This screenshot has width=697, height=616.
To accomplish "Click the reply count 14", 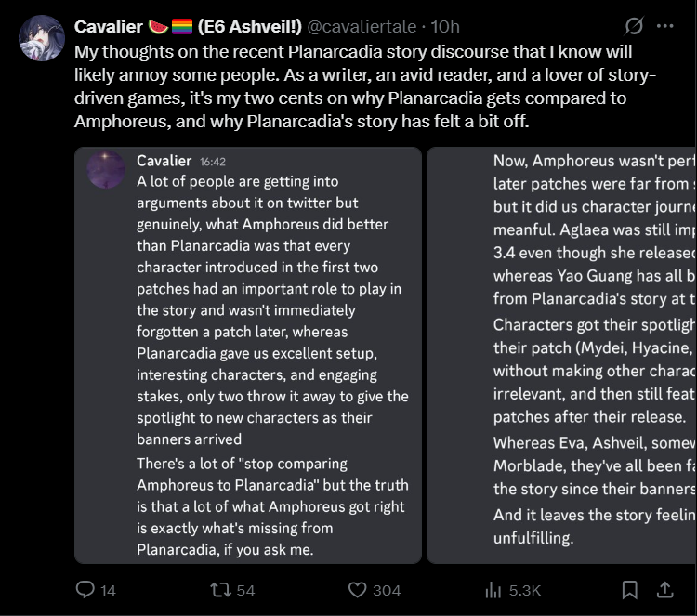I will (108, 590).
